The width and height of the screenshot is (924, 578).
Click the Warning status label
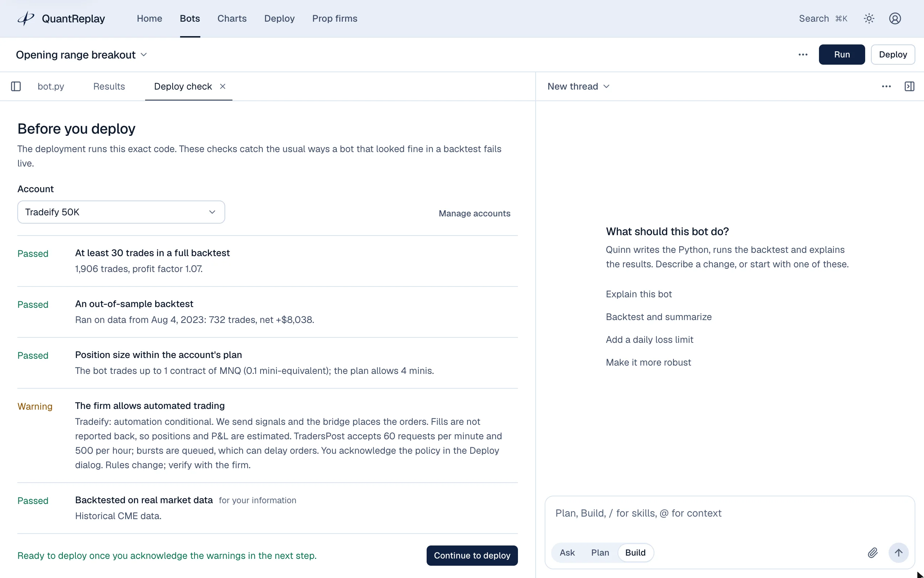[x=35, y=406]
